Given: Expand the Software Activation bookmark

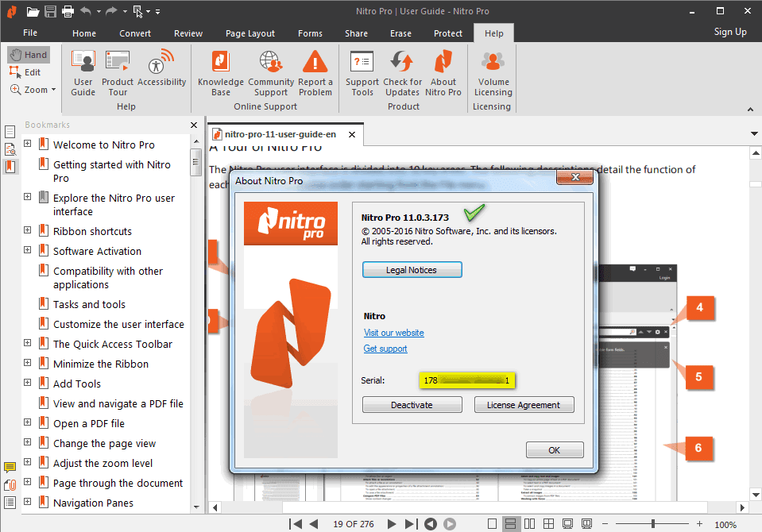Looking at the screenshot, I should pyautogui.click(x=28, y=250).
